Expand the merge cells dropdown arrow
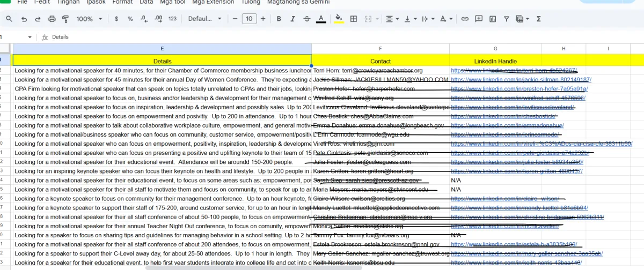 (378, 19)
